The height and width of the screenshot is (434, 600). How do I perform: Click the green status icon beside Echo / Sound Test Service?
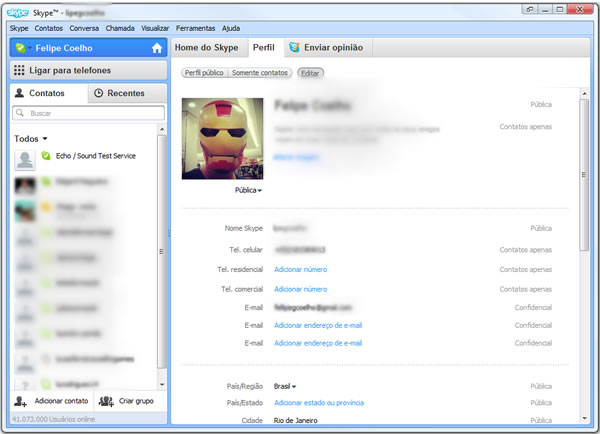(x=46, y=156)
